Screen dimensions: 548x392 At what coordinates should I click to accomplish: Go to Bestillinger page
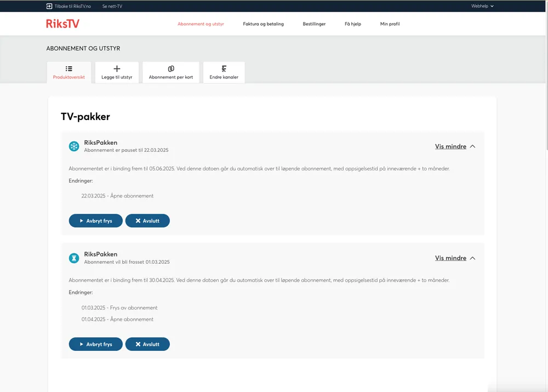[x=314, y=24]
